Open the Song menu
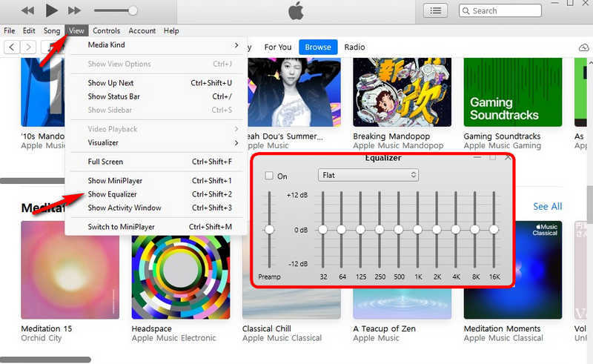593x364 pixels. [52, 30]
